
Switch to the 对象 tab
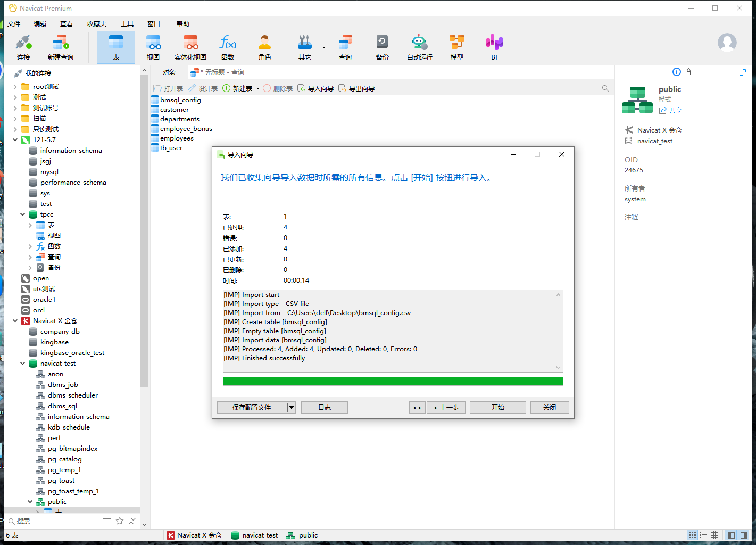coord(169,72)
